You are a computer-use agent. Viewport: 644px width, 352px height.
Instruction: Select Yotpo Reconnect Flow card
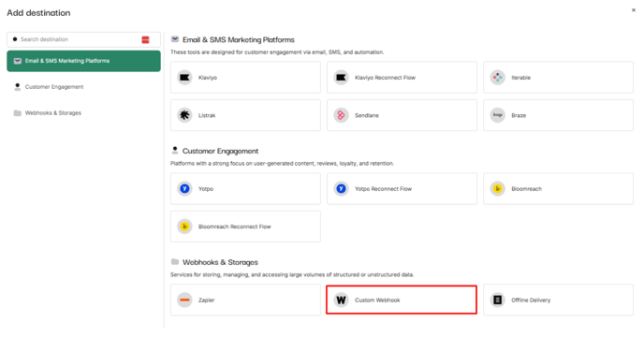point(402,188)
